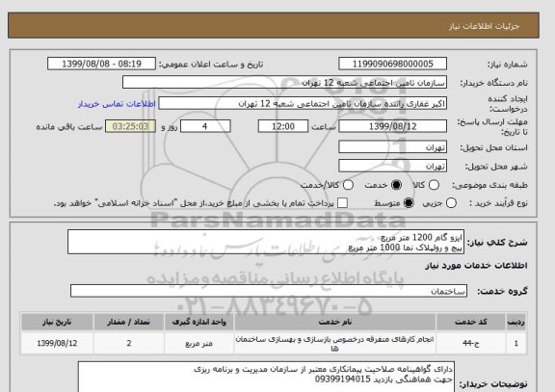Click the deadline date field 1399/08/12
This screenshot has width=555, height=392.
[392, 126]
